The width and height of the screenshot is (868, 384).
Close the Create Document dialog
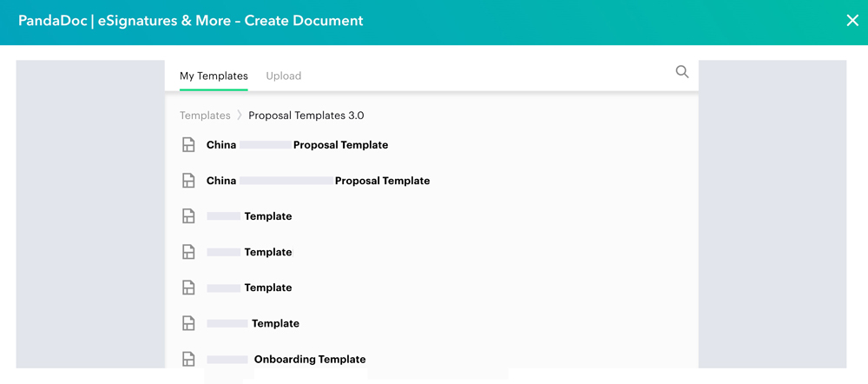click(x=852, y=21)
